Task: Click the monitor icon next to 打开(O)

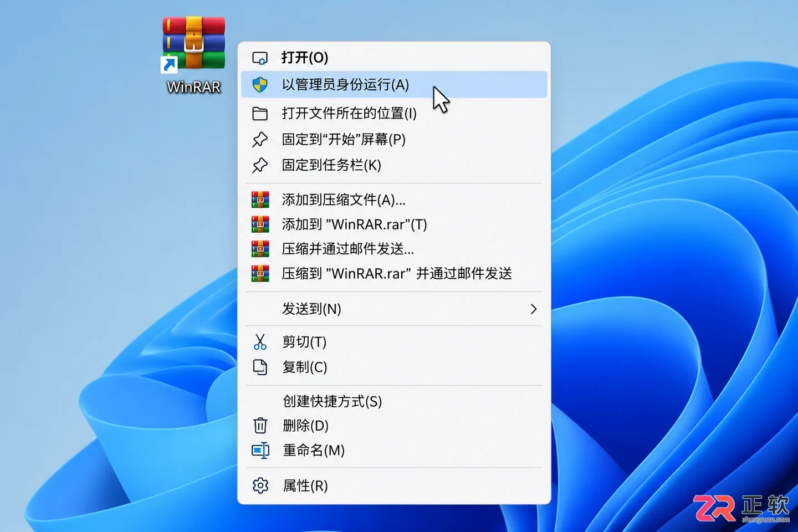Action: pyautogui.click(x=260, y=58)
